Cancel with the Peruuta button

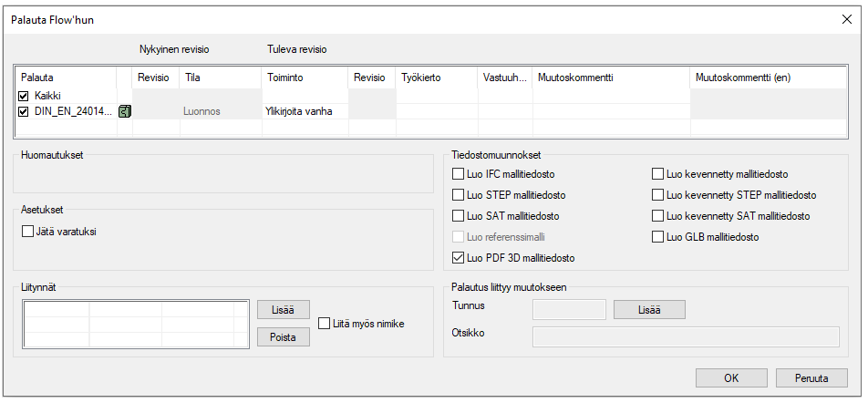pyautogui.click(x=812, y=377)
